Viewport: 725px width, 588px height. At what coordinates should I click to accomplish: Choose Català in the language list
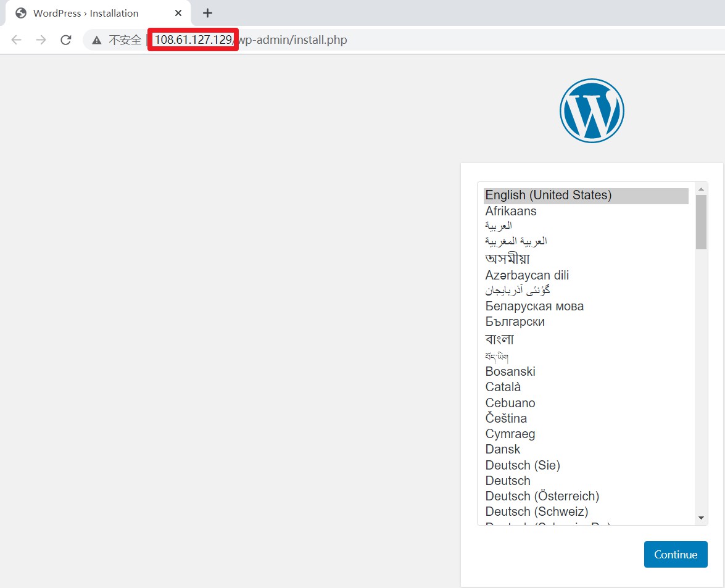(x=586, y=387)
